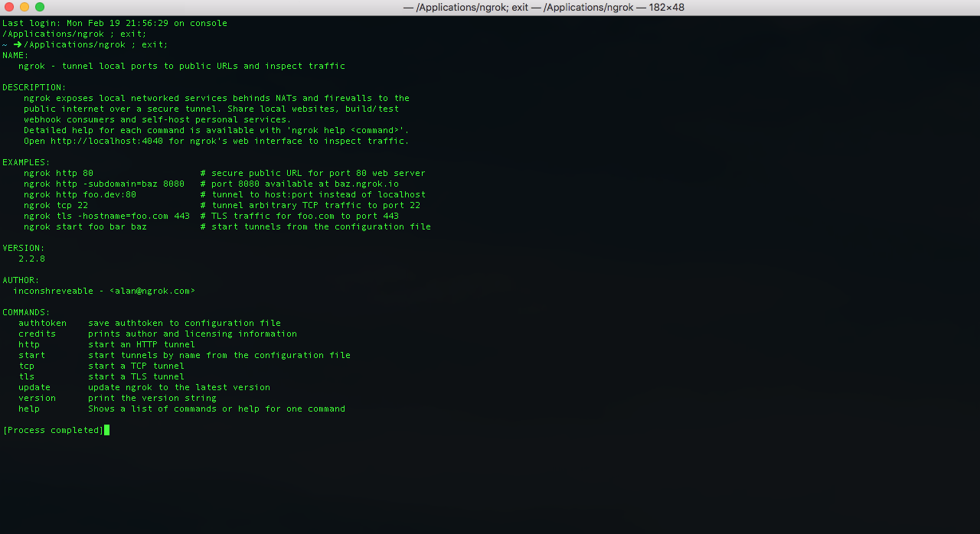Click the green arrow prompt symbol

coord(18,44)
